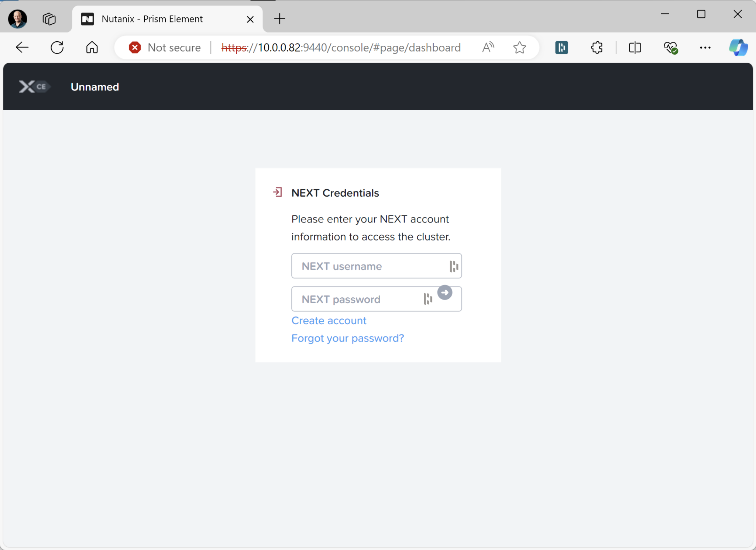Click the Nutanix favicon on the browser tab
The image size is (756, 550).
pos(87,19)
